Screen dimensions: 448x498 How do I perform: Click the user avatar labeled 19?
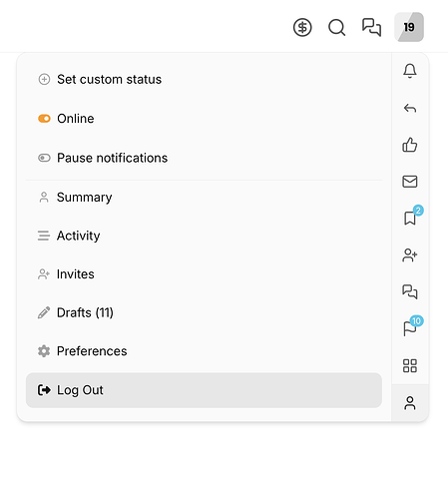[409, 27]
